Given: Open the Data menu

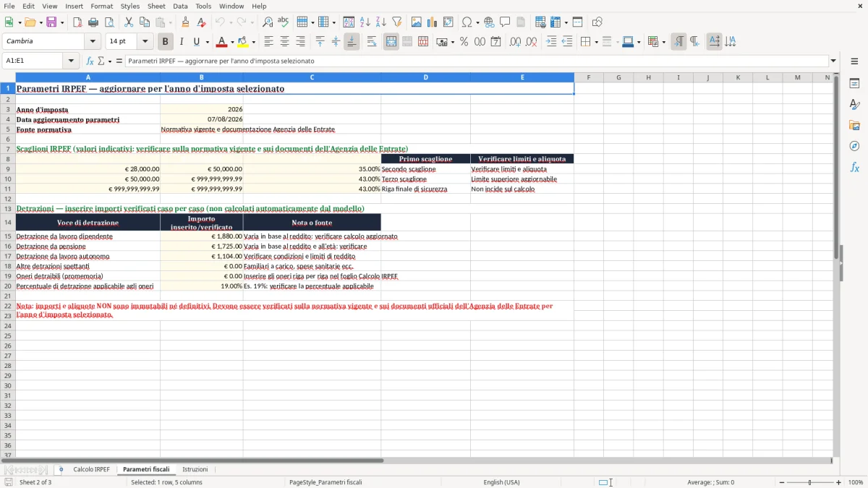Looking at the screenshot, I should click(x=180, y=6).
